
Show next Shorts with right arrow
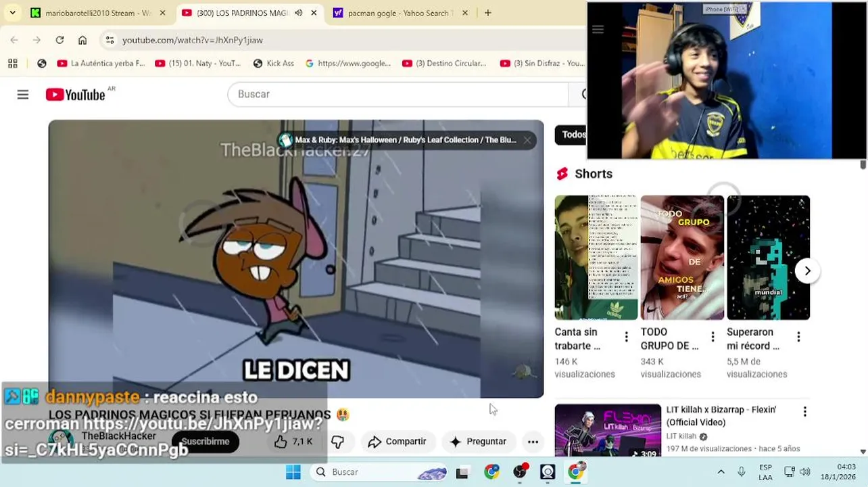pos(807,271)
